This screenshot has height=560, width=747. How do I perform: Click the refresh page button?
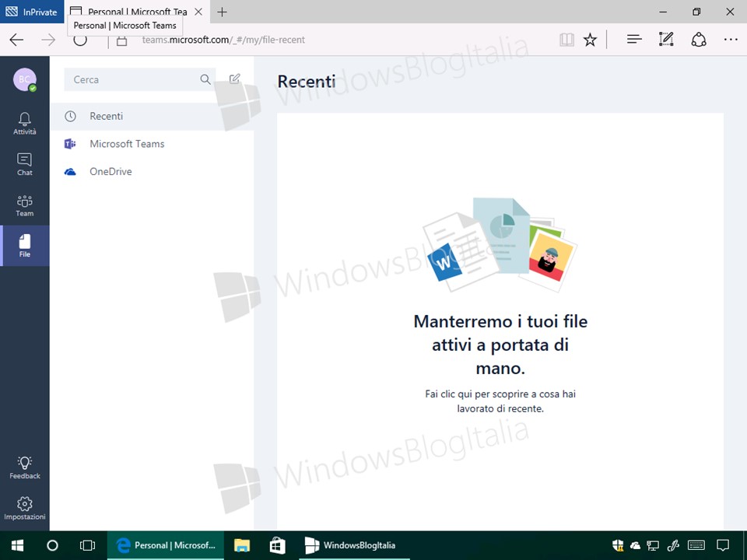point(80,41)
